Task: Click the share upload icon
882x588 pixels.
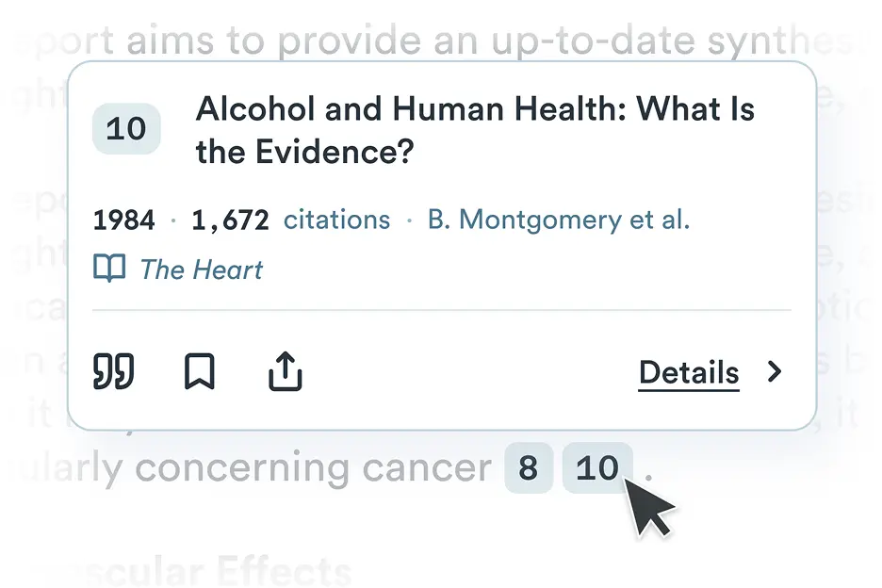Action: 286,371
